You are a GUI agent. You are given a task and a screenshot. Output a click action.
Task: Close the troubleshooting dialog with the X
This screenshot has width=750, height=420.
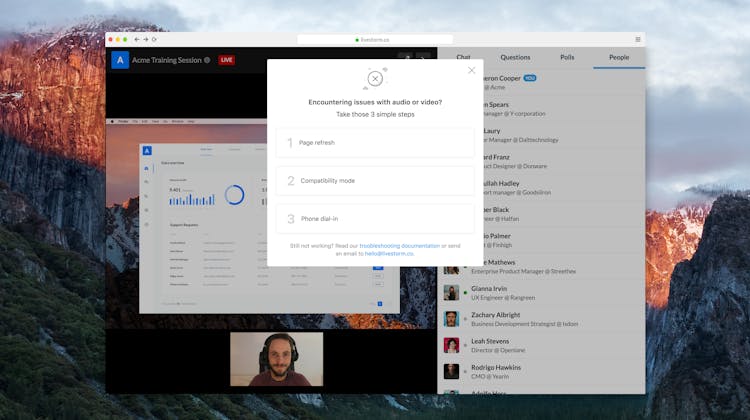[472, 70]
